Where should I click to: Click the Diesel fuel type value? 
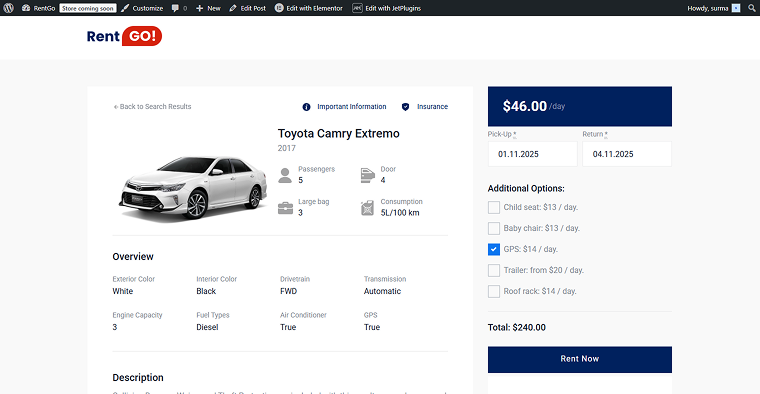click(207, 327)
